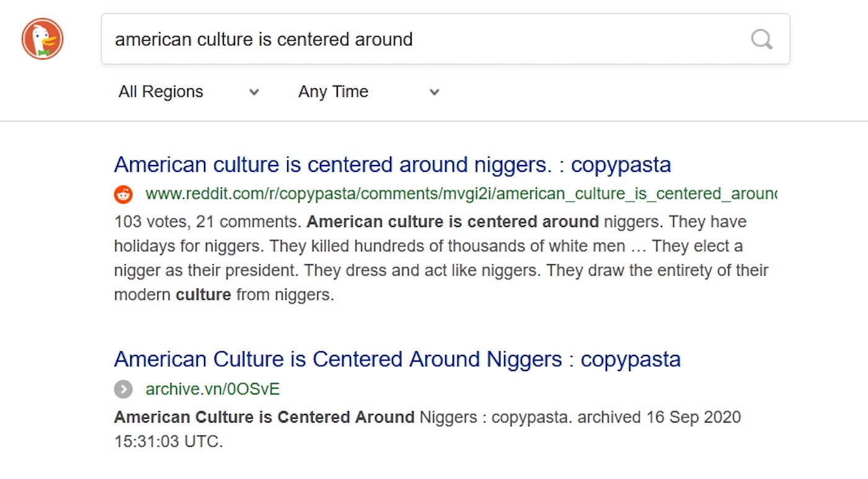Click the 'archived 16 Sep 2020' snippet text

[x=658, y=417]
